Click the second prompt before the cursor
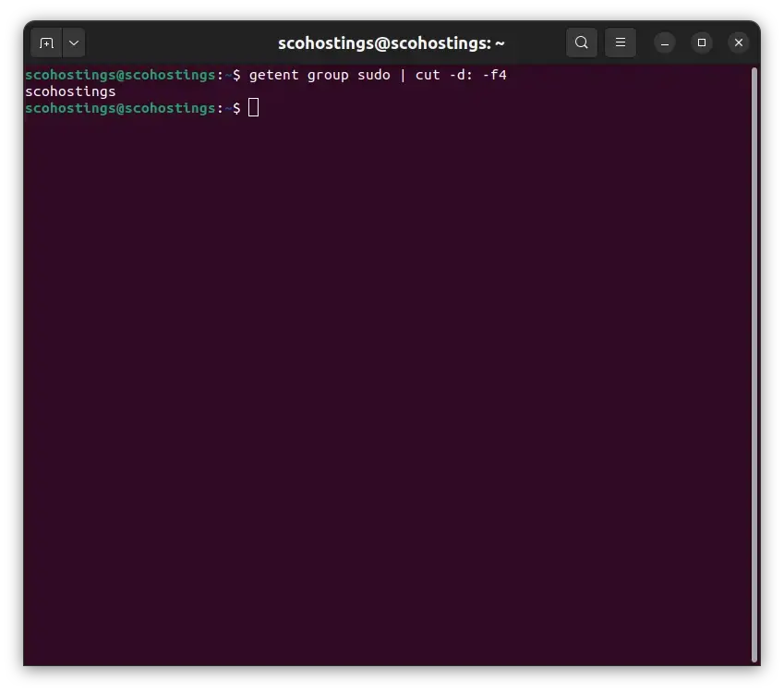 (132, 108)
